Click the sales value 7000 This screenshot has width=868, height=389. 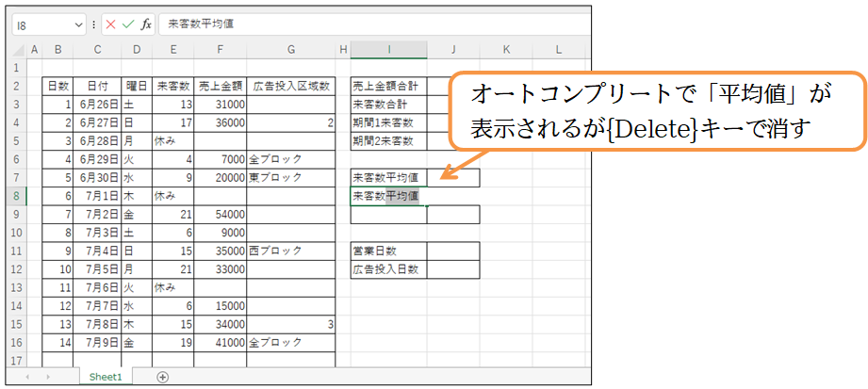[x=221, y=159]
